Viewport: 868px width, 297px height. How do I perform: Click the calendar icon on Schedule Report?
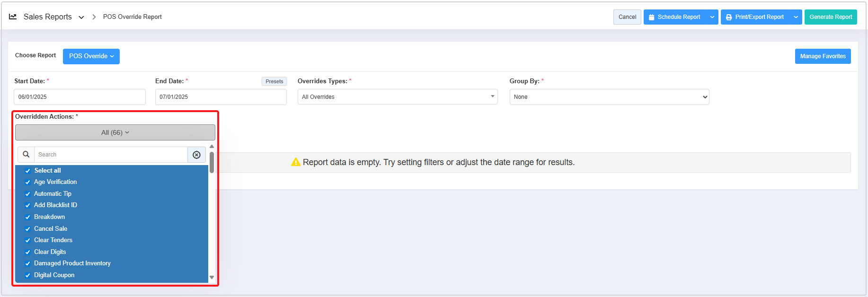651,17
